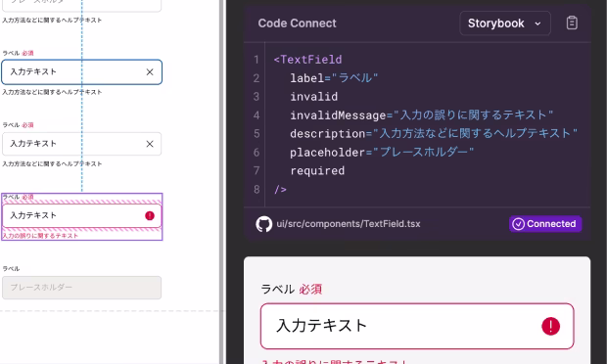Open the Storybook dropdown
The image size is (607, 364).
(x=505, y=23)
